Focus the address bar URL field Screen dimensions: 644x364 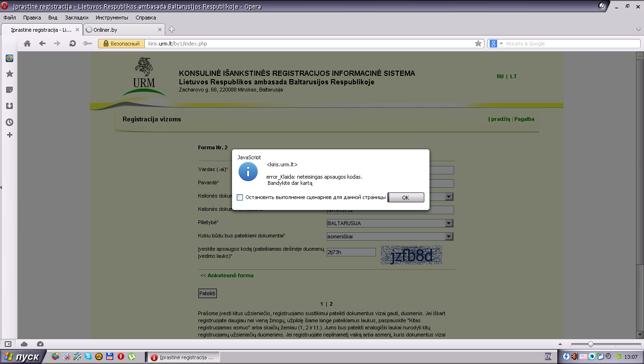[310, 44]
